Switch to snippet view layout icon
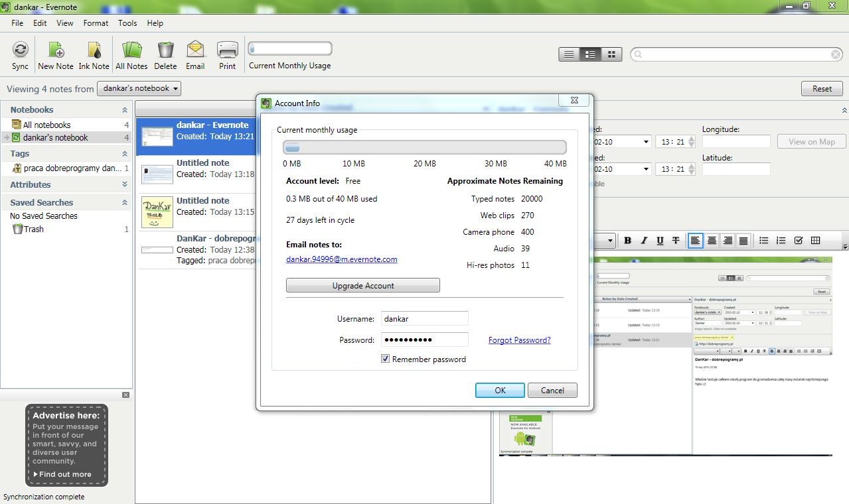849x504 pixels. 590,54
